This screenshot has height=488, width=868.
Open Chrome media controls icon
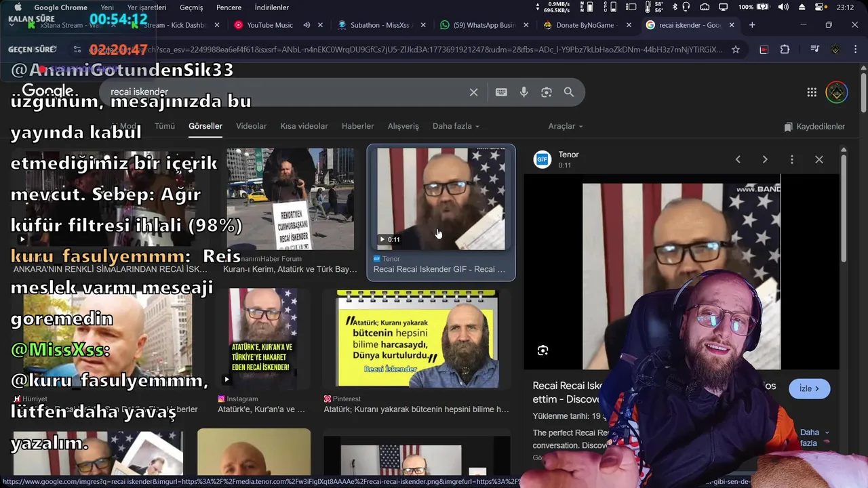(x=814, y=49)
